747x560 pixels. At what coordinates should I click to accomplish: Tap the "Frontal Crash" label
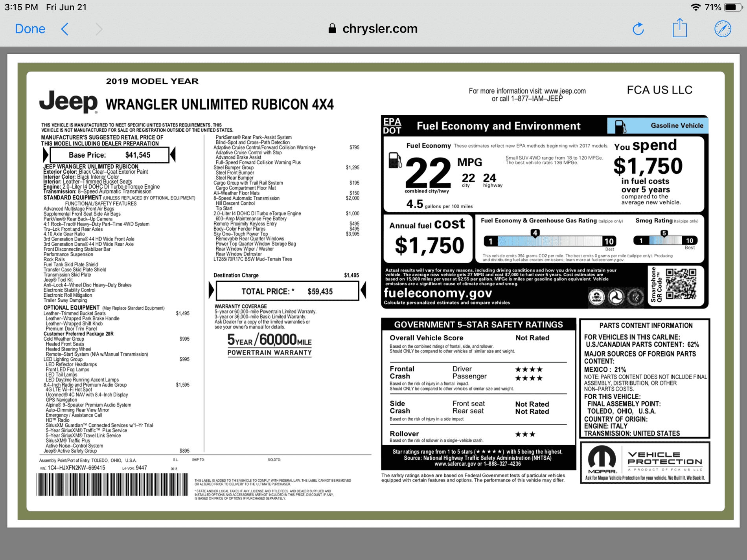(x=401, y=373)
